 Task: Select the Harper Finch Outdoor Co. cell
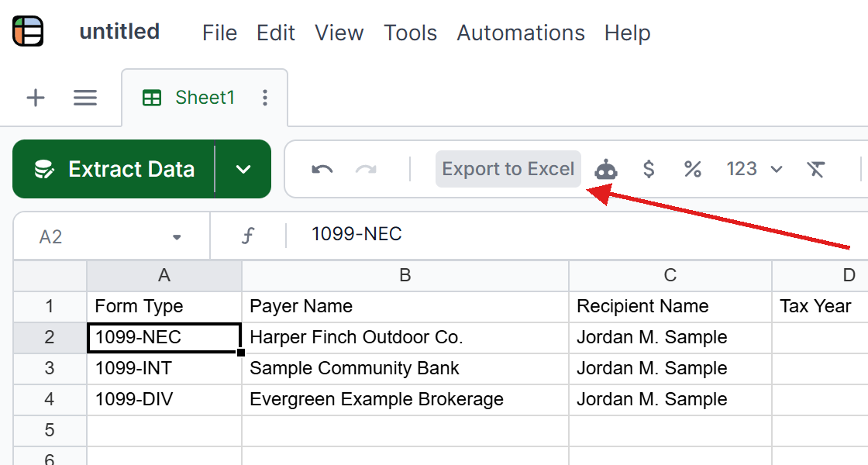coord(405,337)
